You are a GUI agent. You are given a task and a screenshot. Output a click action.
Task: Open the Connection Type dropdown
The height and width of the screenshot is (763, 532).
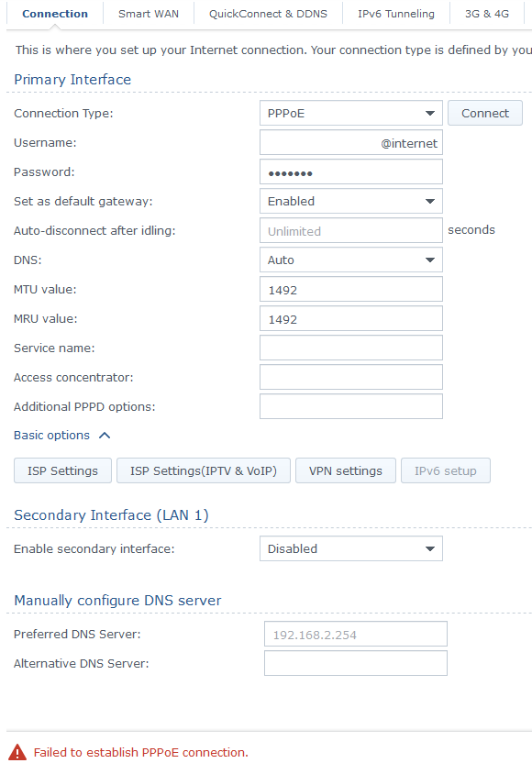(351, 114)
